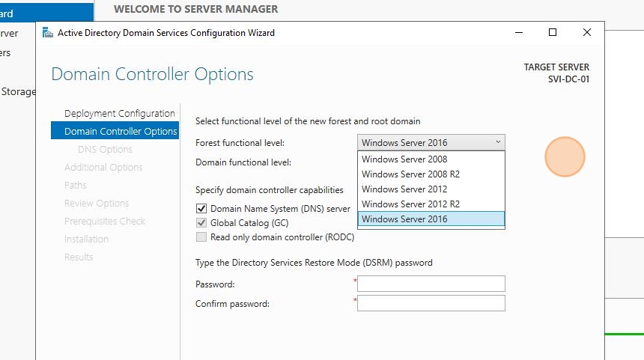
Task: Close the Active Directory Configuration Wizard
Action: tap(587, 32)
